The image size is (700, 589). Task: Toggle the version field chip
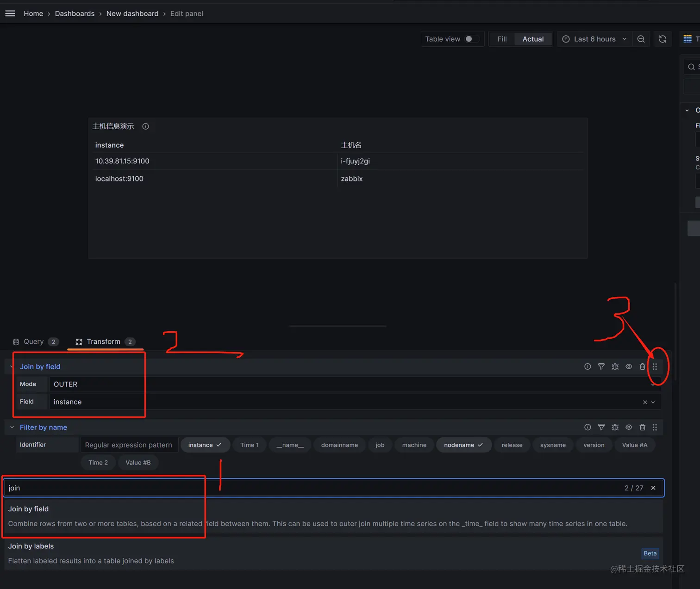point(594,445)
